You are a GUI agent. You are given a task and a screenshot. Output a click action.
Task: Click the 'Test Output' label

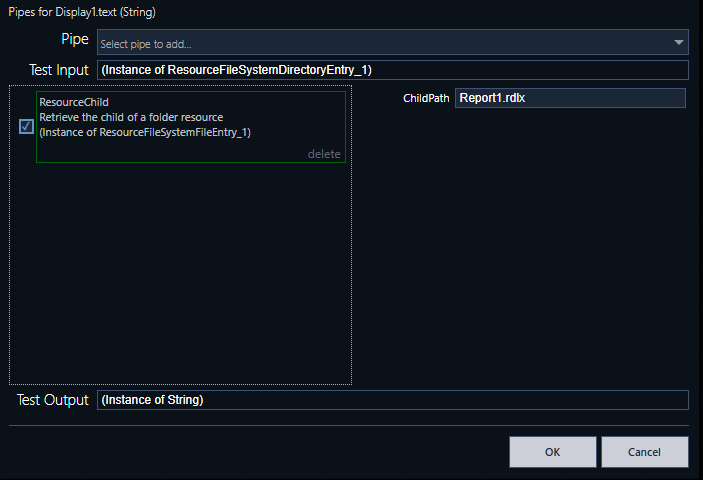(53, 400)
